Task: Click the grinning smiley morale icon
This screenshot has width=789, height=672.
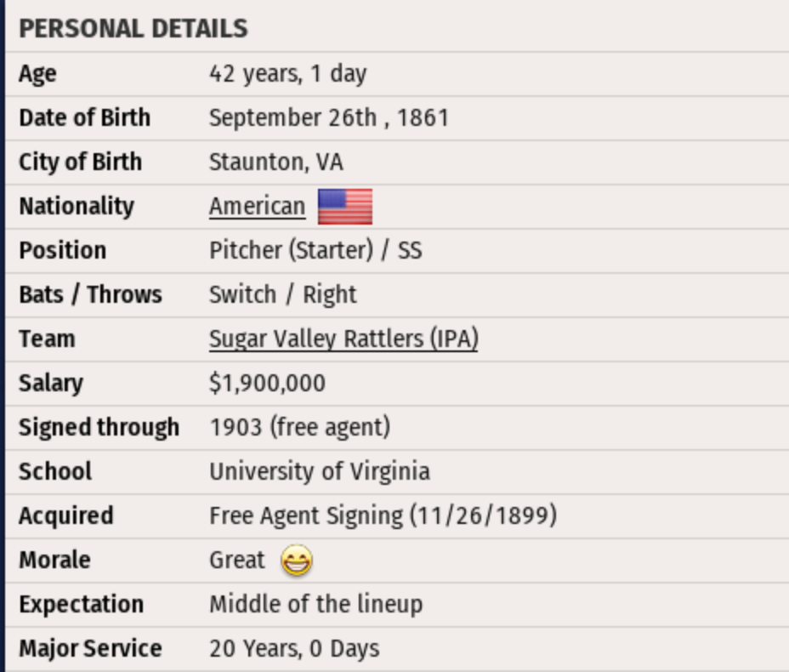Action: [x=297, y=561]
